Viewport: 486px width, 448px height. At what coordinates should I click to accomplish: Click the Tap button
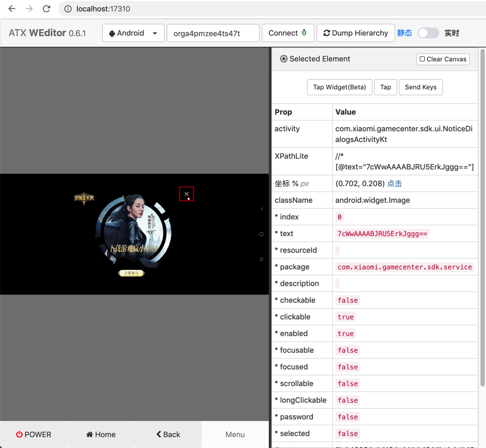385,87
